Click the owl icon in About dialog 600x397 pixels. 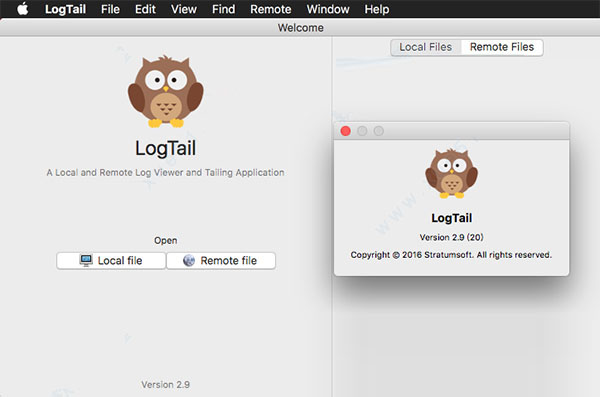452,173
